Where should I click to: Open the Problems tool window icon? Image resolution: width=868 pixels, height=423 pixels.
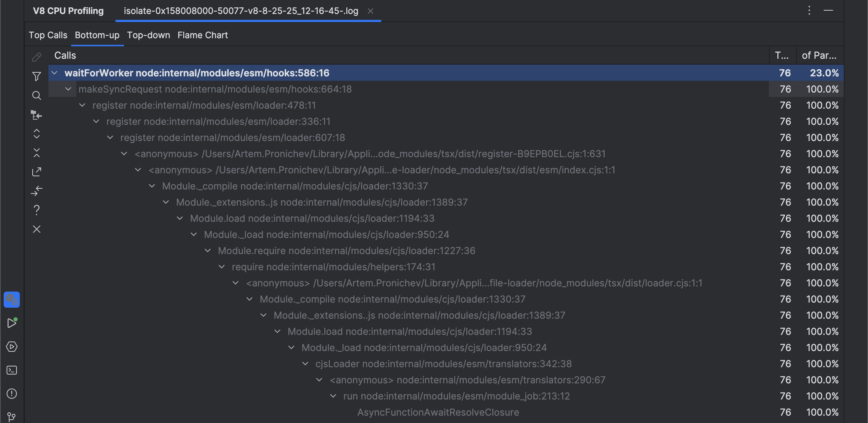(x=12, y=394)
